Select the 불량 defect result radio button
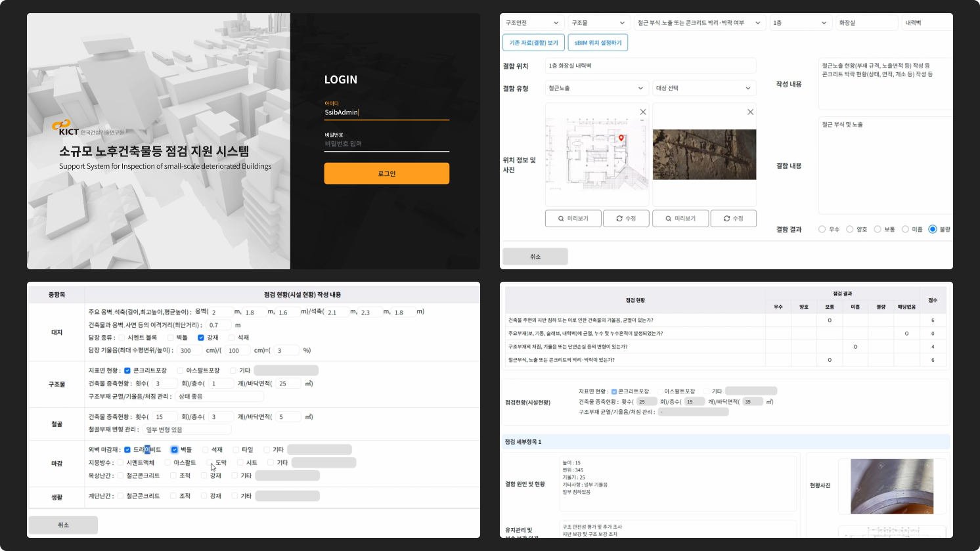This screenshot has height=551, width=980. pos(932,229)
